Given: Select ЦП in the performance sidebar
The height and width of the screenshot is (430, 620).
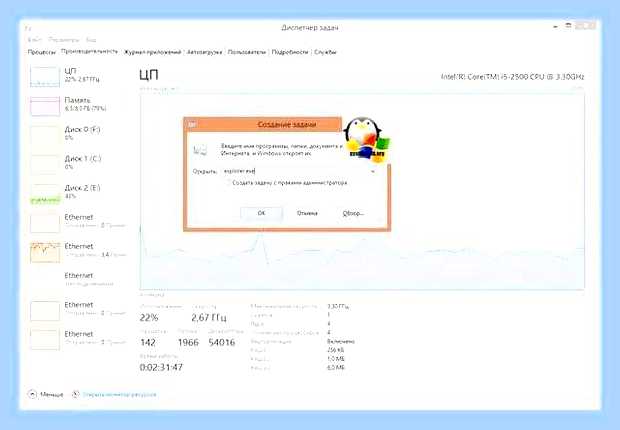Looking at the screenshot, I should (77, 76).
